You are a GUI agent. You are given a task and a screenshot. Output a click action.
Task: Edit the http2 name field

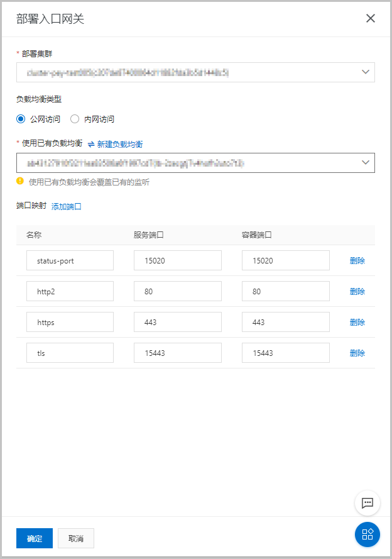pos(70,291)
